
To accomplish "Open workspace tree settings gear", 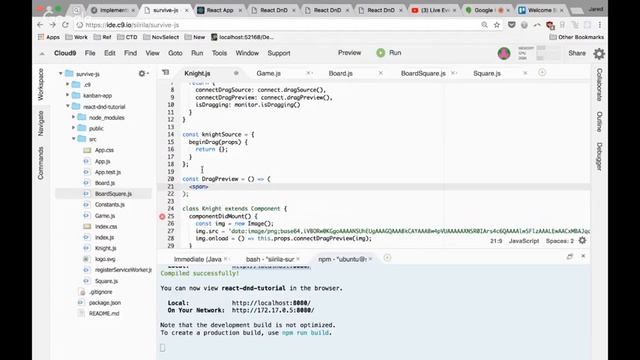I will tap(142, 73).
